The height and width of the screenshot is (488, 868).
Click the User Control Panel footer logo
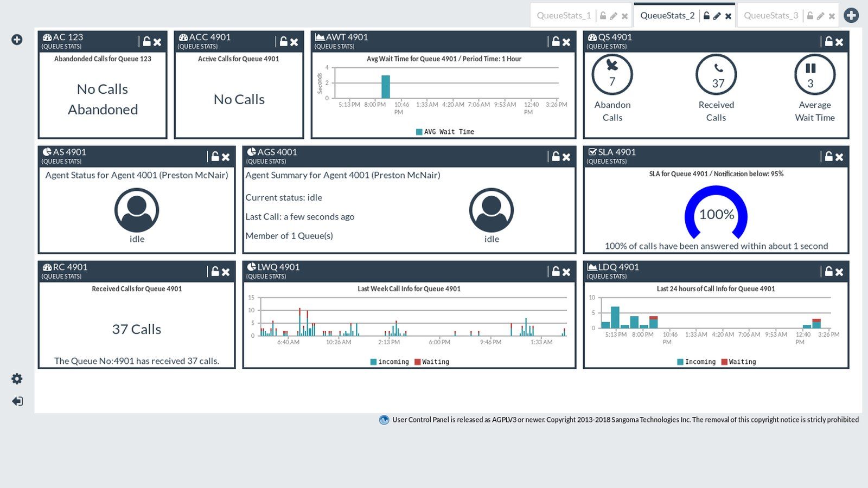tap(384, 420)
